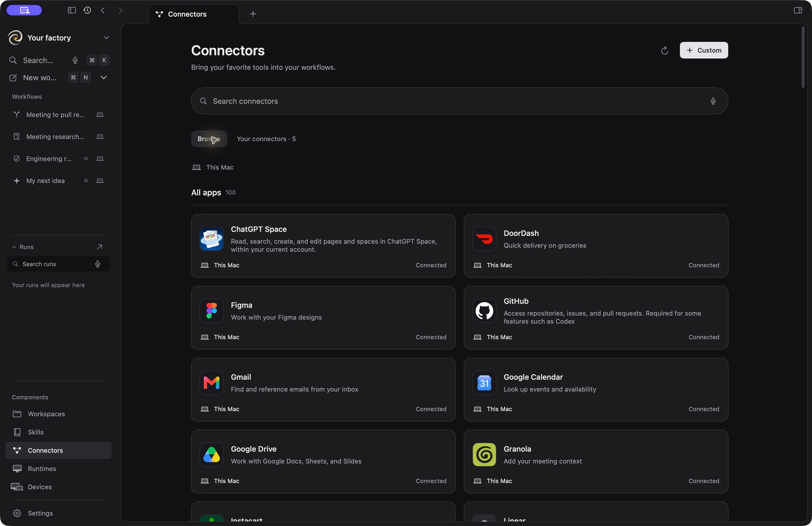Expand the Your factory dropdown chevron
The width and height of the screenshot is (812, 526).
point(106,38)
